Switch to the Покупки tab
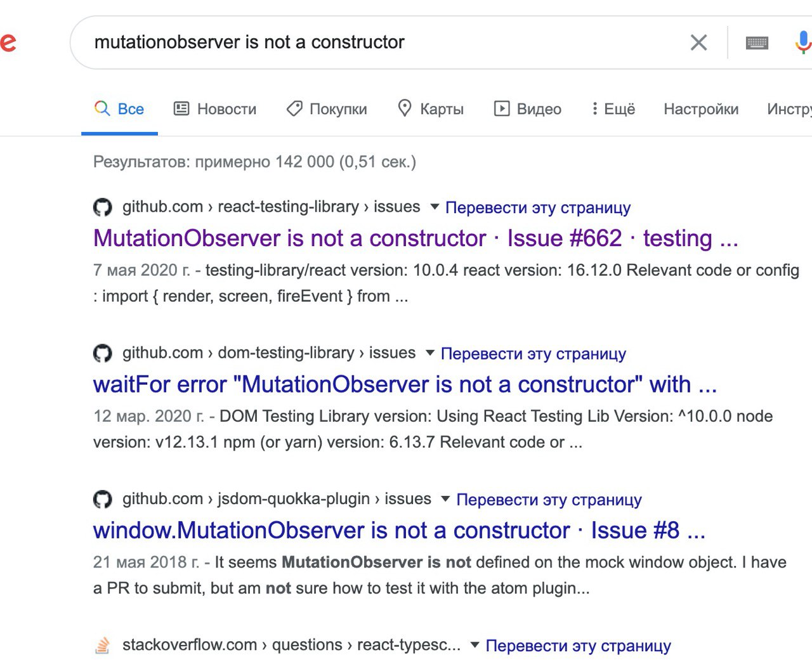 pos(326,109)
